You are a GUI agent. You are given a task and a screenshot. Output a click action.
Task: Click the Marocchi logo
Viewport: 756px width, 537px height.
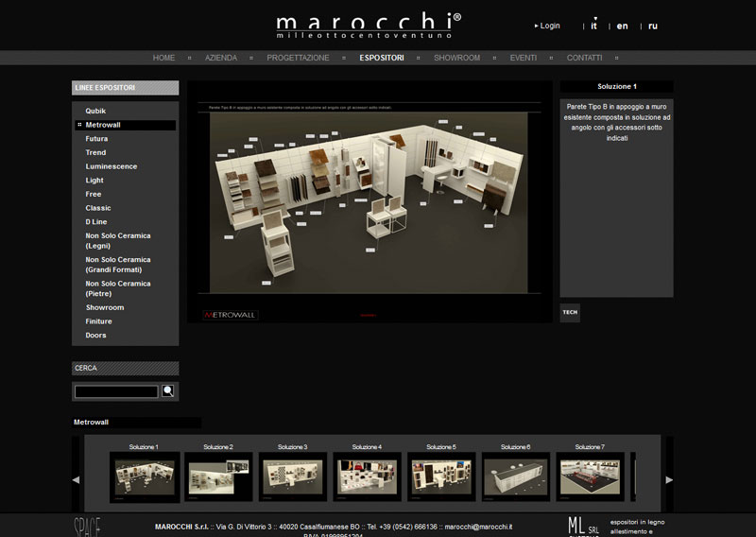click(369, 26)
